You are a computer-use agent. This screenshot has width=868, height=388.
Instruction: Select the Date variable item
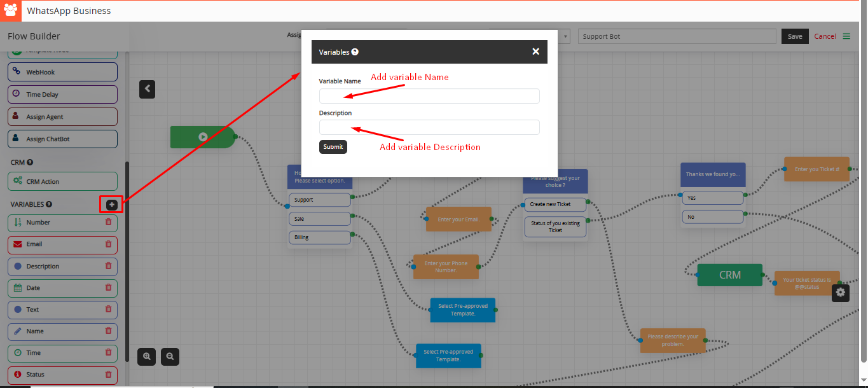63,288
